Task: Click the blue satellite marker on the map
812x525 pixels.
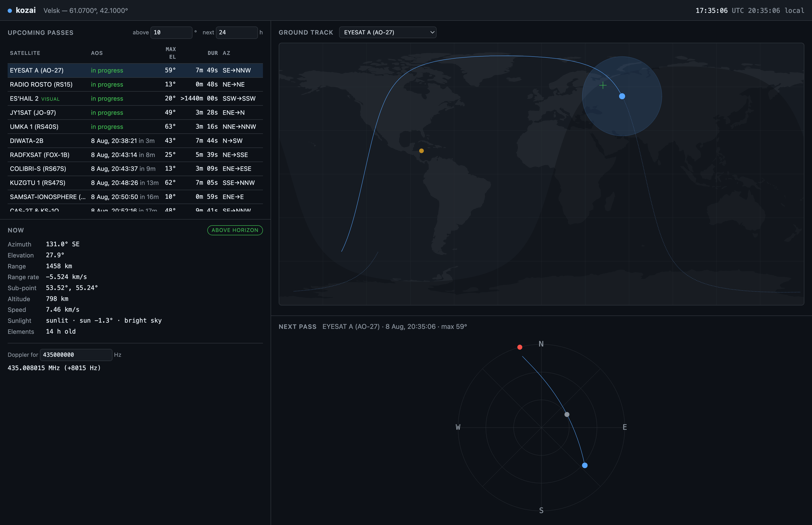Action: click(622, 96)
